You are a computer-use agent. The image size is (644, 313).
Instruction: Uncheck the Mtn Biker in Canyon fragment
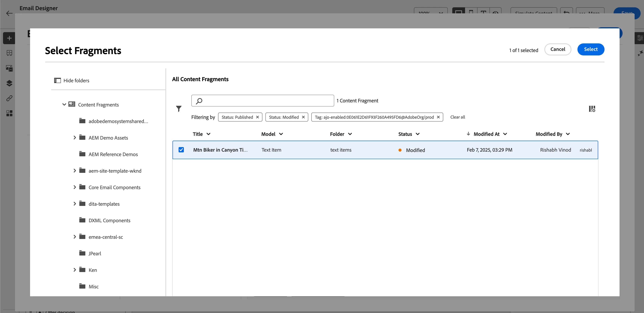pos(181,150)
